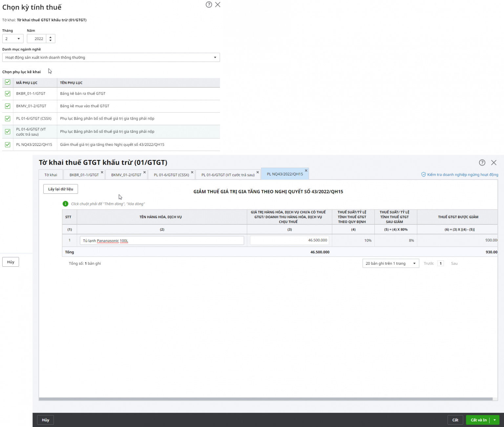
Task: Open the Tháng month dropdown
Action: pyautogui.click(x=13, y=39)
